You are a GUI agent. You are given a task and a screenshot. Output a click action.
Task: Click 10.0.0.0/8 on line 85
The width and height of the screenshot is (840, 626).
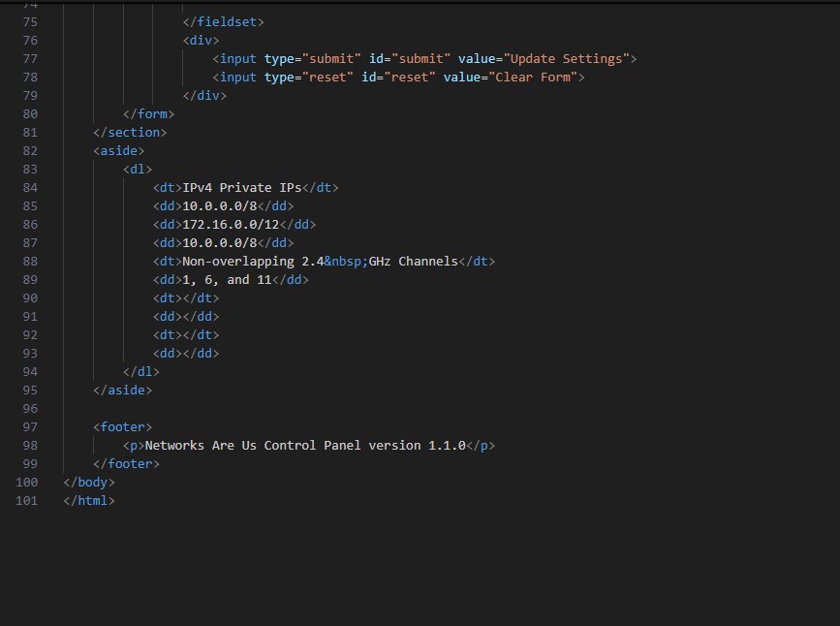click(220, 206)
